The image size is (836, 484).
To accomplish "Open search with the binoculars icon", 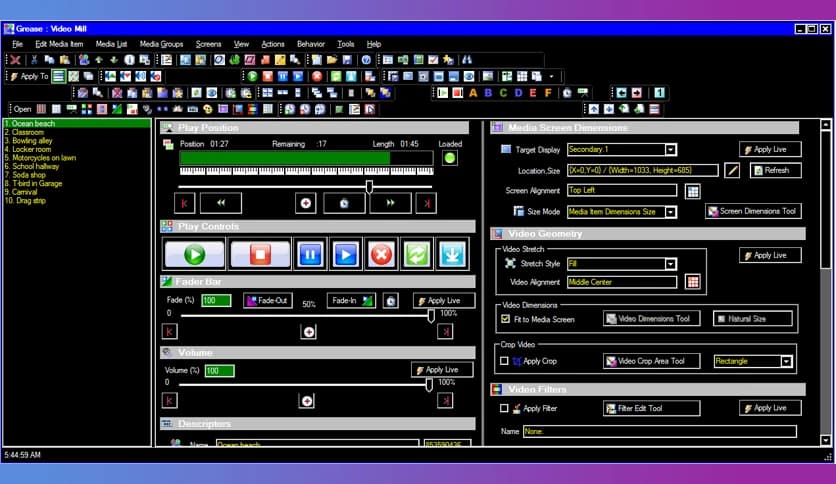I will click(x=467, y=60).
